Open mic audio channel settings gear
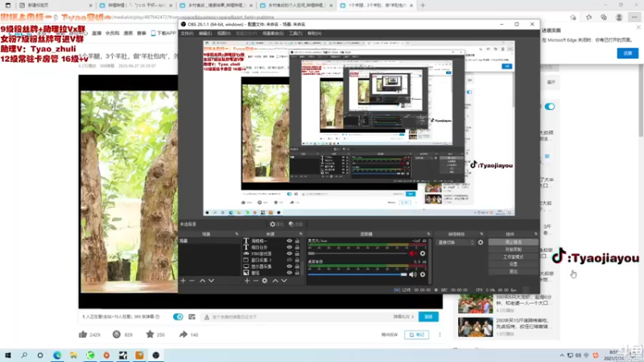 pos(423,253)
